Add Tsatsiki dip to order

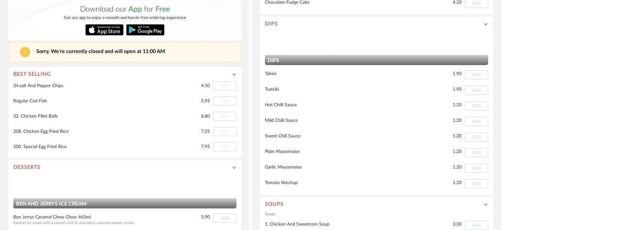476,90
